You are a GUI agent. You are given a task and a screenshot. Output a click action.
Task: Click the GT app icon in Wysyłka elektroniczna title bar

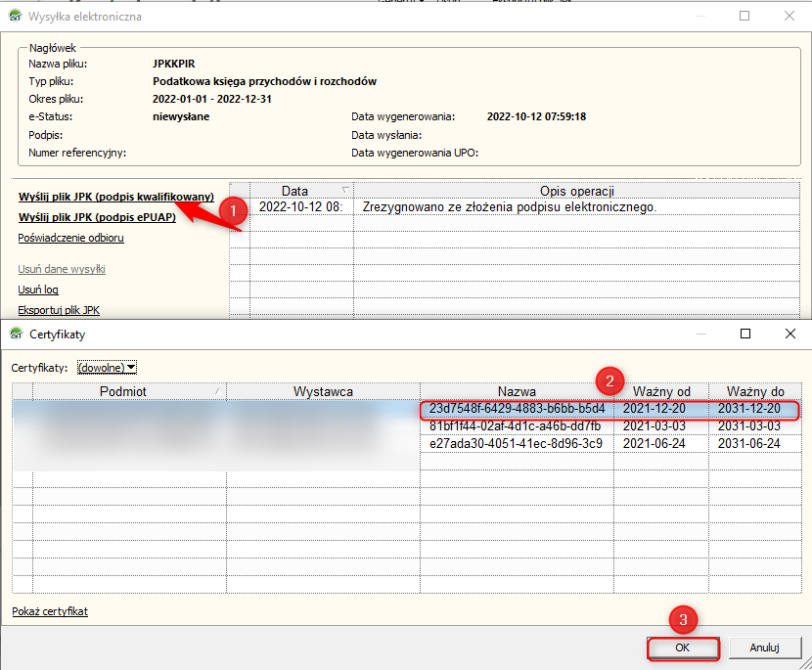16,16
